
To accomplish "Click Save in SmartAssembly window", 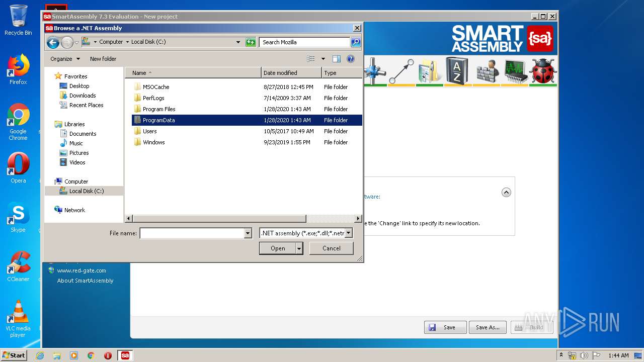I will click(445, 327).
